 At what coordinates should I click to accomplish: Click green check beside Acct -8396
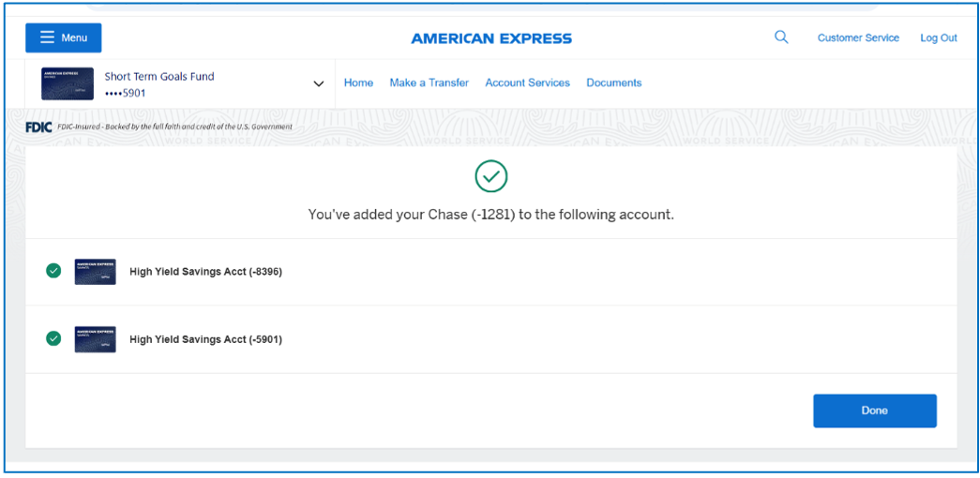pyautogui.click(x=53, y=271)
